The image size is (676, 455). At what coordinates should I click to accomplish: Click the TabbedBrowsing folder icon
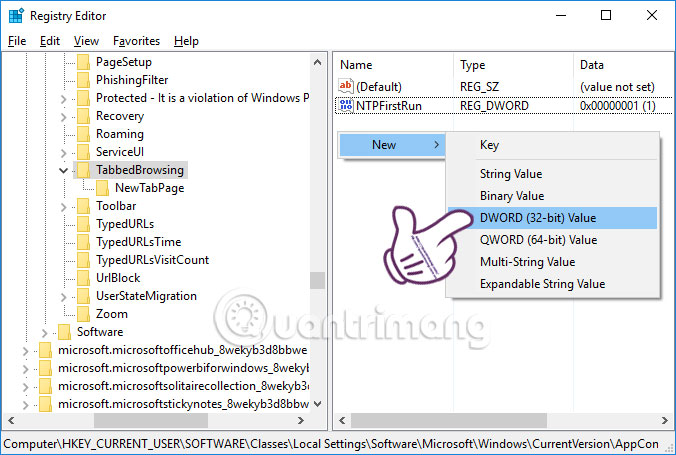84,170
